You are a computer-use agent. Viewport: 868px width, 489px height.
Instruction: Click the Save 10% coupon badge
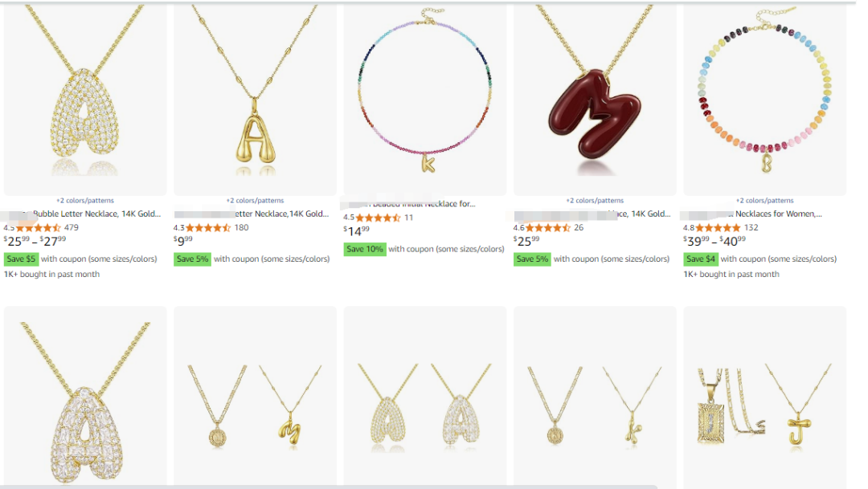coord(365,249)
